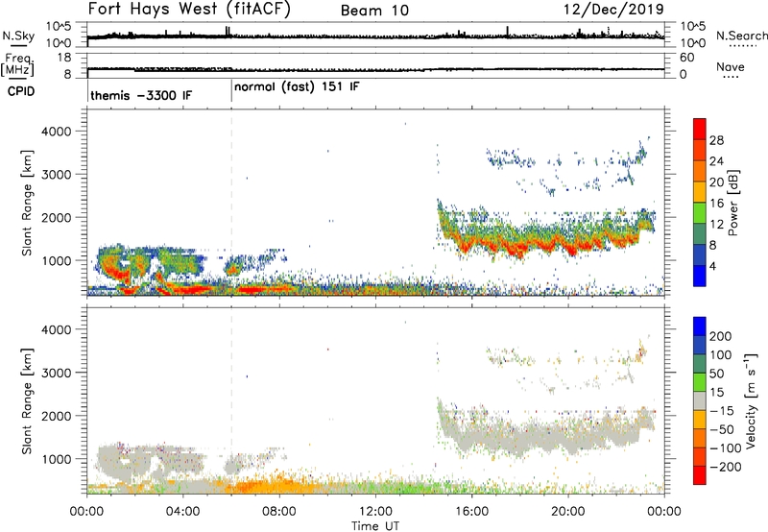
Task: Click the 'Beam 10' label
Action: 375,11
